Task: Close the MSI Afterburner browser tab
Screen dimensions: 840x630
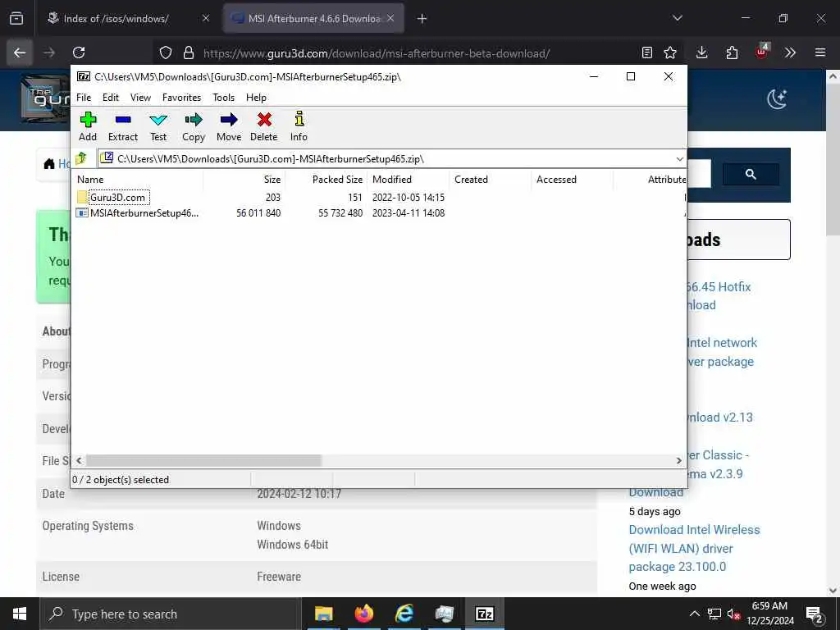Action: point(390,19)
